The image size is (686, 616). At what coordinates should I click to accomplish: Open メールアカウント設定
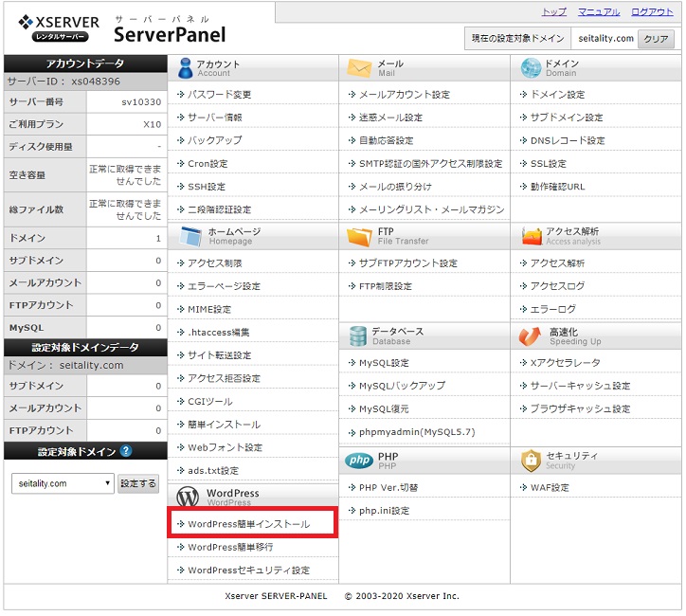pos(405,95)
